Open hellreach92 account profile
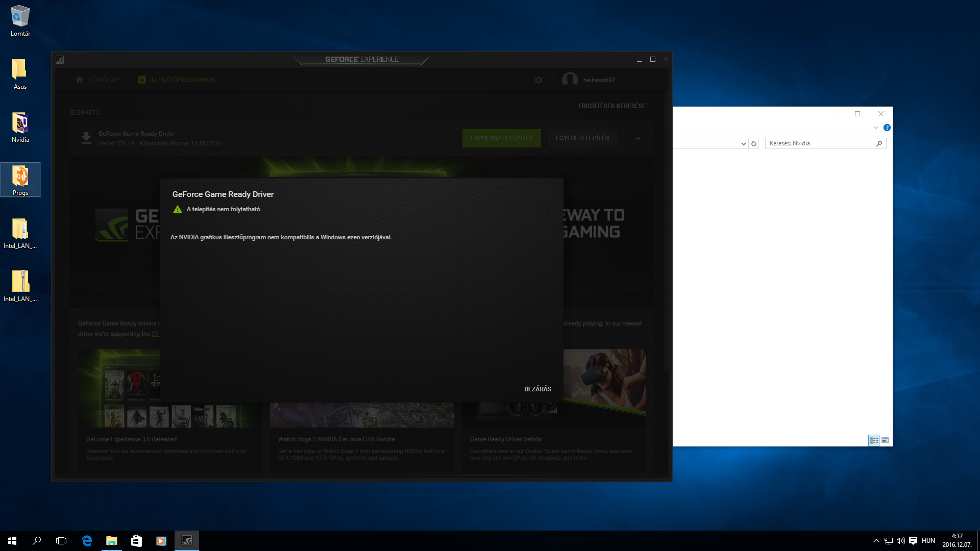 pos(589,80)
